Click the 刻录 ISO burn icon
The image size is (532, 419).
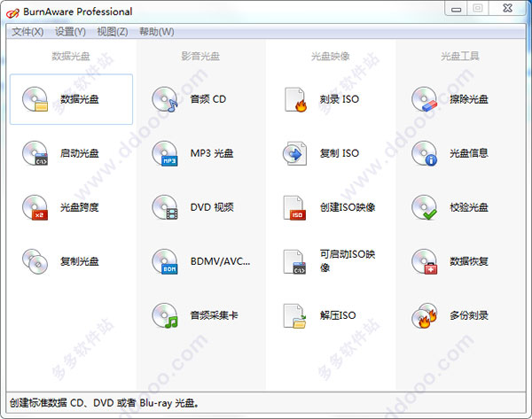coord(295,99)
